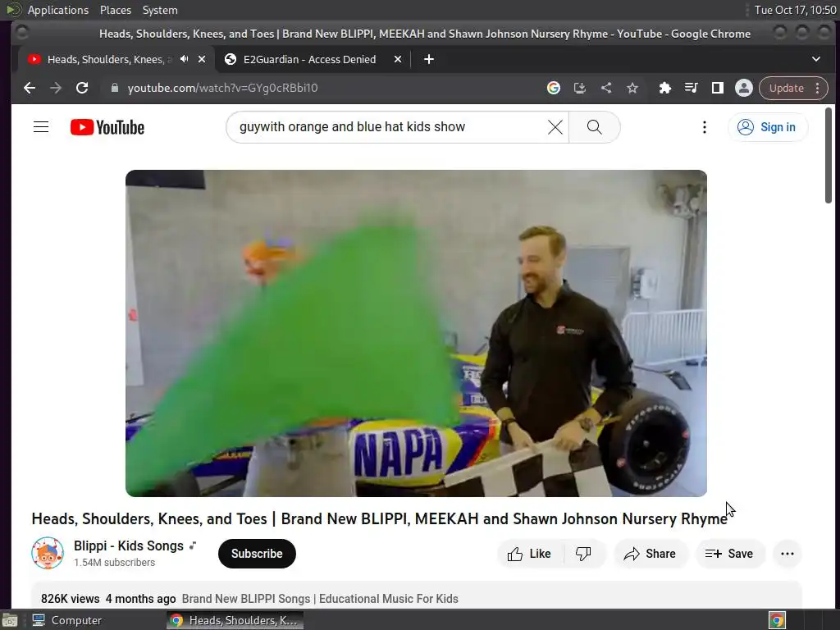This screenshot has width=840, height=630.
Task: Go back to the previous page
Action: (x=30, y=88)
